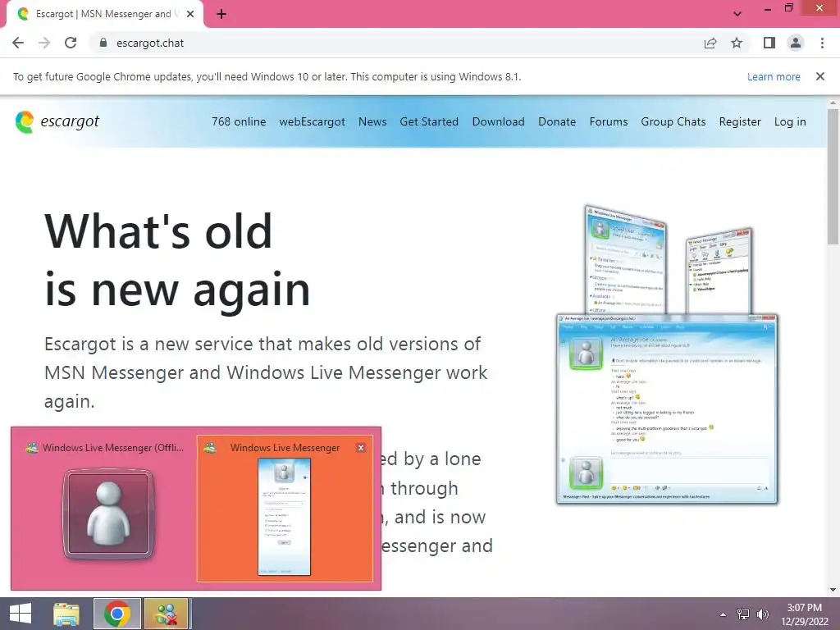Reload the escargot.chat page

[x=71, y=43]
